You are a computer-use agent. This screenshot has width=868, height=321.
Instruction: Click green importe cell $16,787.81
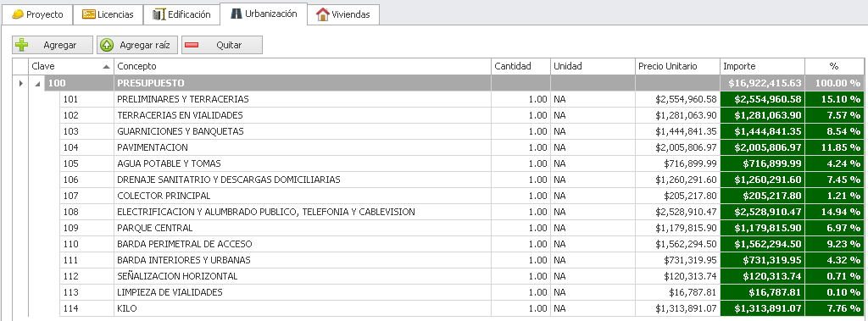point(762,291)
